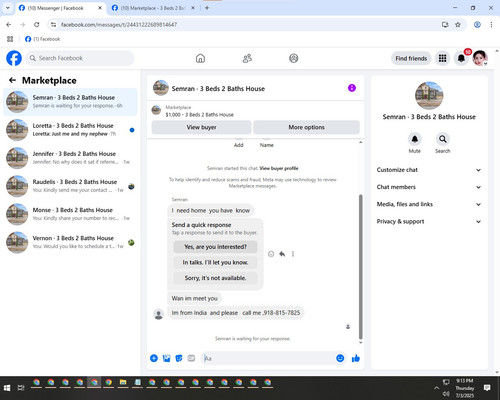This screenshot has width=500, height=400.
Task: Open purple conversation info button
Action: [x=352, y=88]
